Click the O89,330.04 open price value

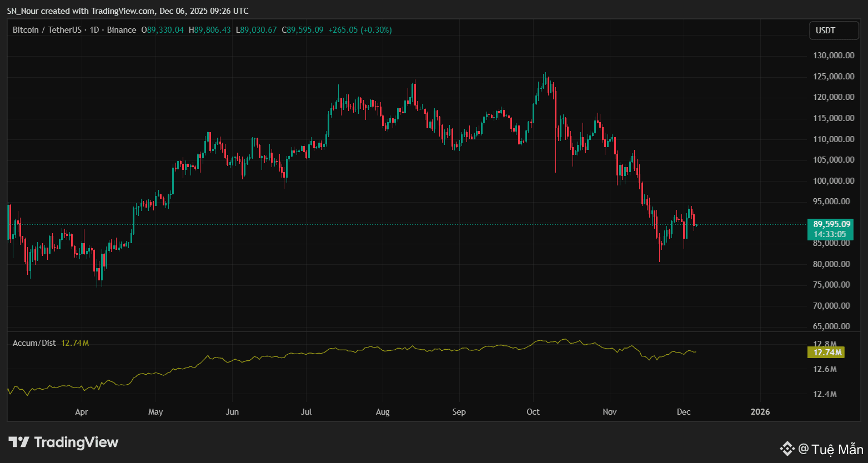coord(163,30)
